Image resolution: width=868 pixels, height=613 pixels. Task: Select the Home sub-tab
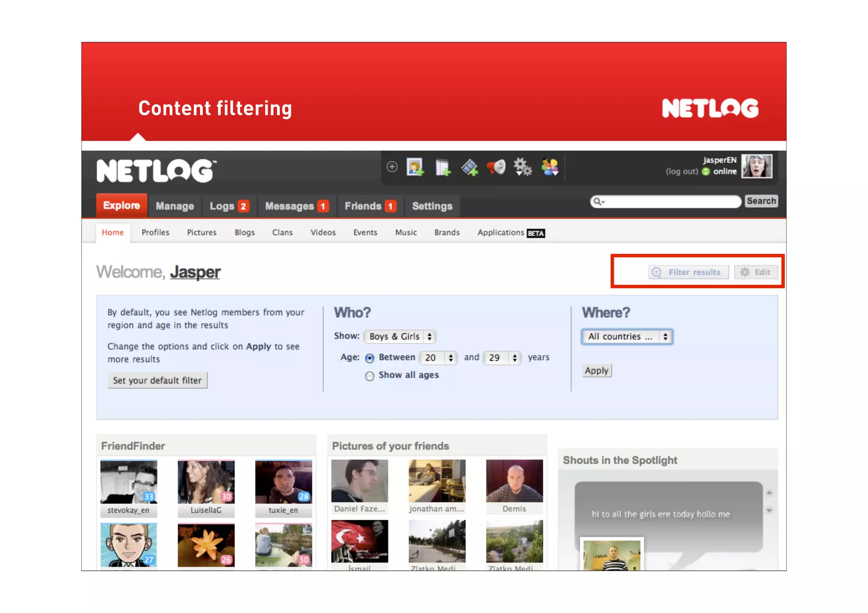(x=113, y=233)
